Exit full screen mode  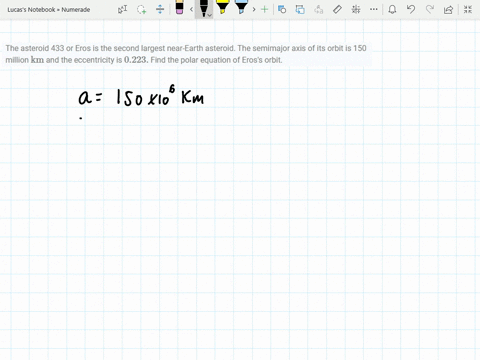(468, 9)
